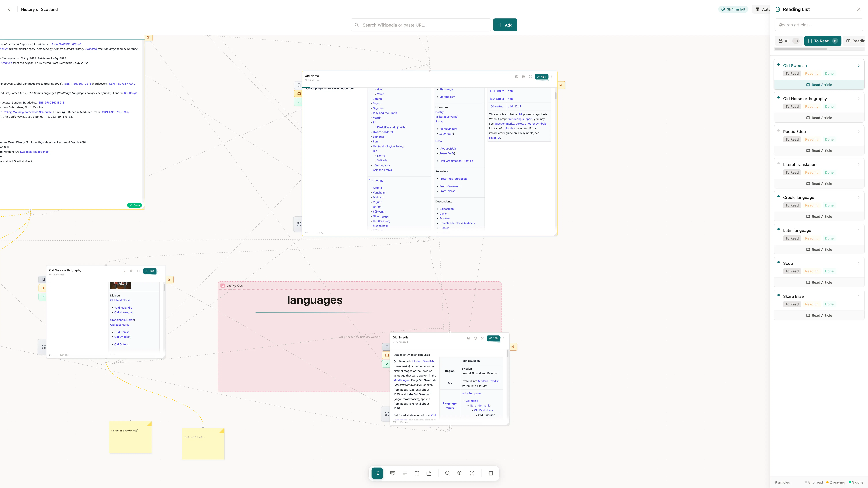This screenshot has height=488, width=868.
Task: Open the 128 links badge on Old Norse orthography
Action: click(x=150, y=271)
